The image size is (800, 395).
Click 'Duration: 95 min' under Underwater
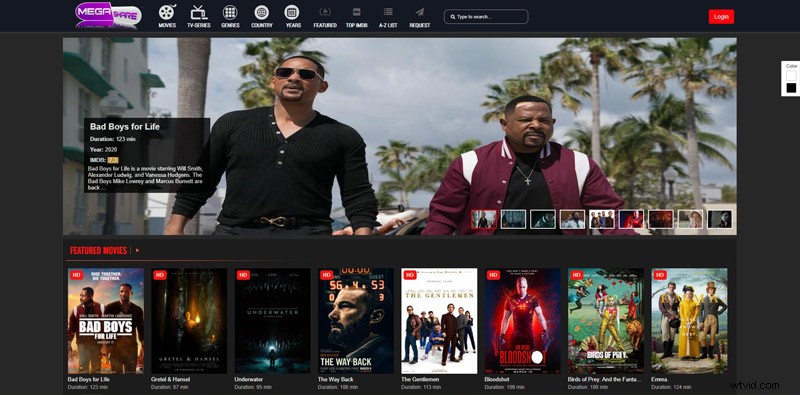[x=253, y=387]
